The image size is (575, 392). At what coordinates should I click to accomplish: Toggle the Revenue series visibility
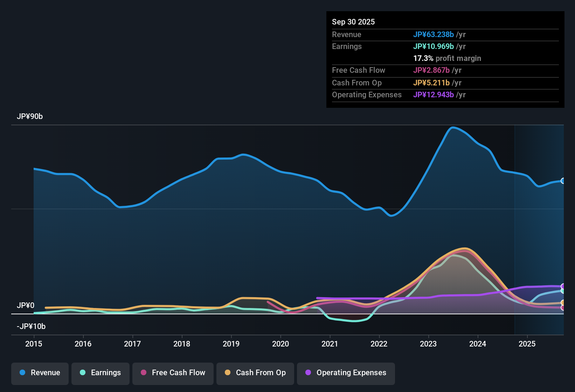coord(40,373)
